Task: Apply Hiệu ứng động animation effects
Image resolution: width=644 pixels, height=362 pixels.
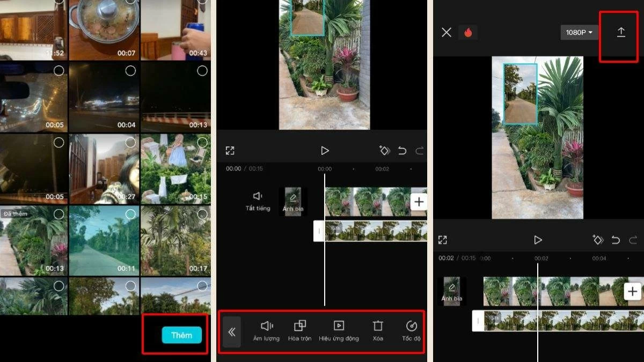Action: (339, 331)
